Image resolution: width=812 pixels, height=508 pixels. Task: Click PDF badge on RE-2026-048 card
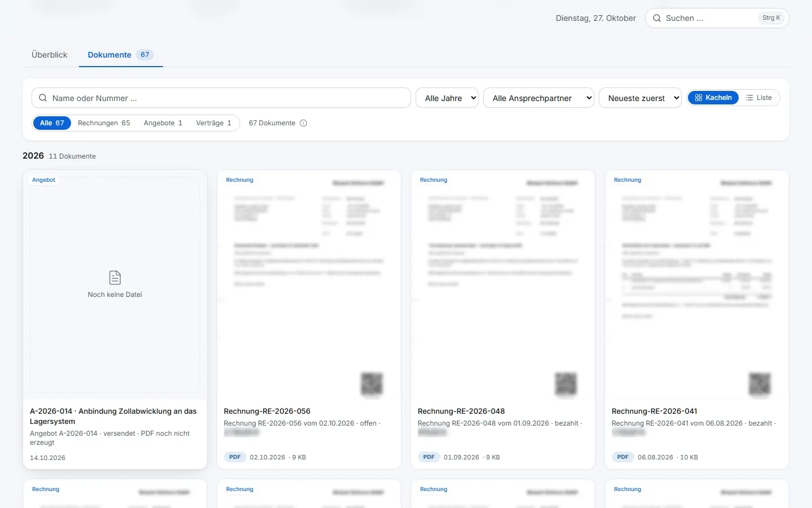[x=429, y=457]
